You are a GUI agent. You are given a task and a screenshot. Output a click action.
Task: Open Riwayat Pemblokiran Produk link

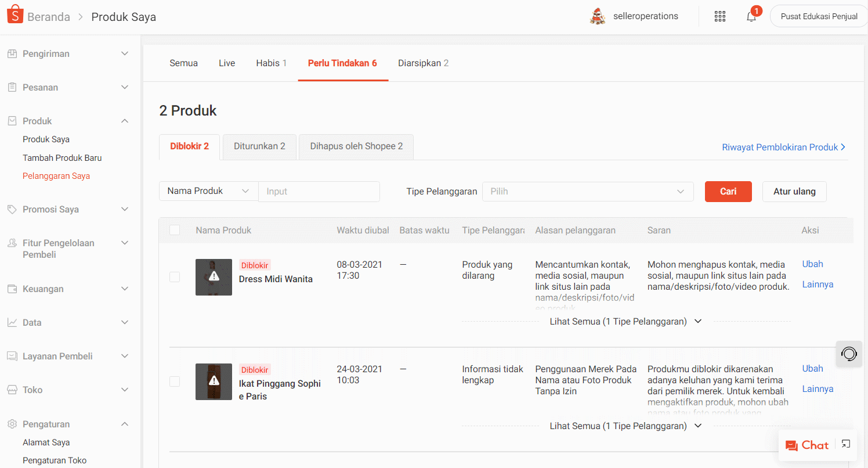780,147
